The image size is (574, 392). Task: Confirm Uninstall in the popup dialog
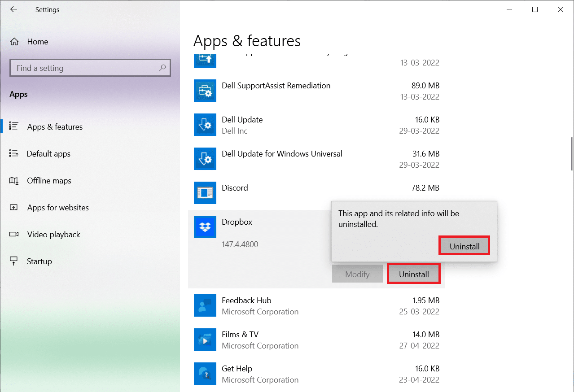[464, 246]
